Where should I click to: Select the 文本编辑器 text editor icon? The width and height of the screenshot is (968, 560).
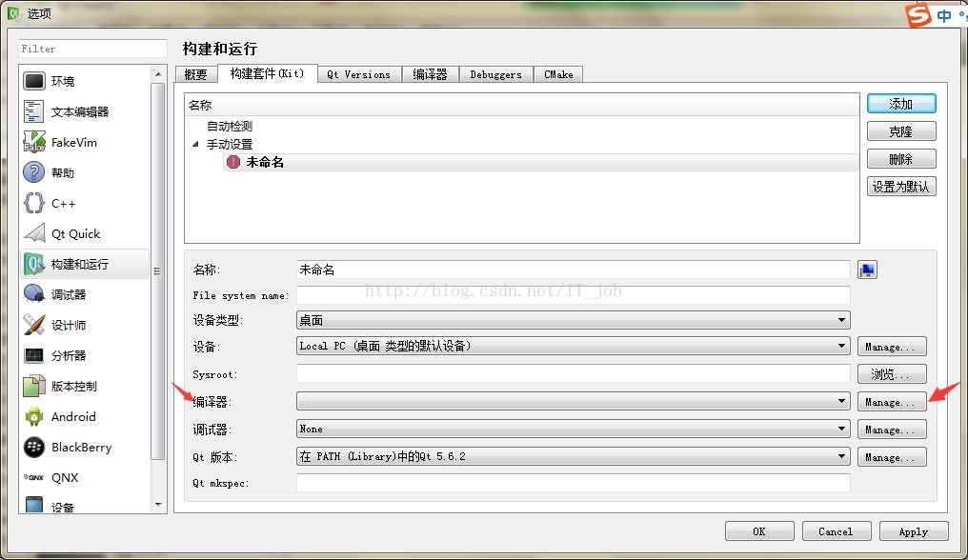[34, 111]
